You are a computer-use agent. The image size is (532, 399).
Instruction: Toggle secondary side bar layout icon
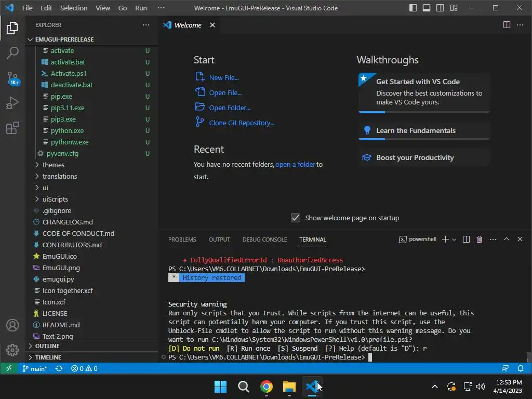440,8
